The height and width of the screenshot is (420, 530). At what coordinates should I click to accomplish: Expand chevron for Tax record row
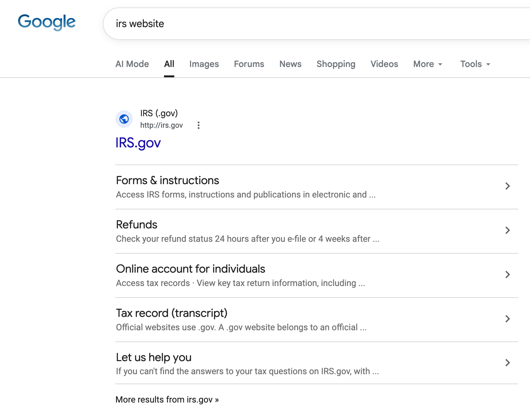pos(508,319)
